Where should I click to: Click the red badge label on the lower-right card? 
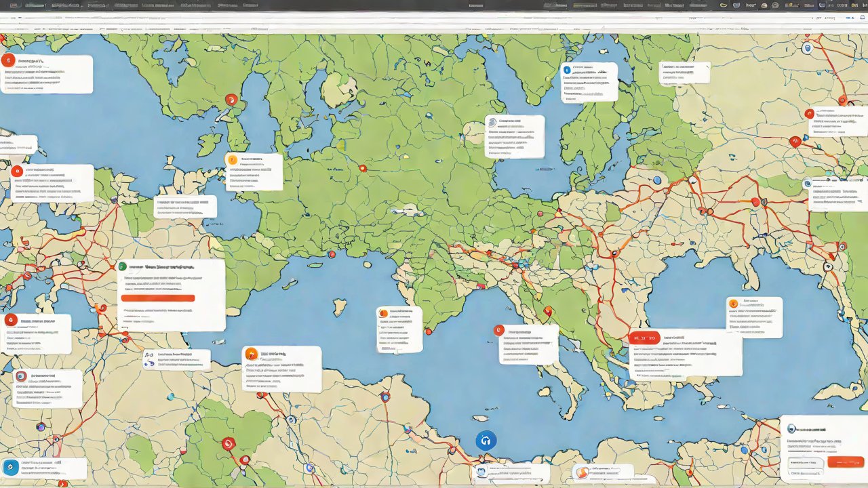coord(644,338)
